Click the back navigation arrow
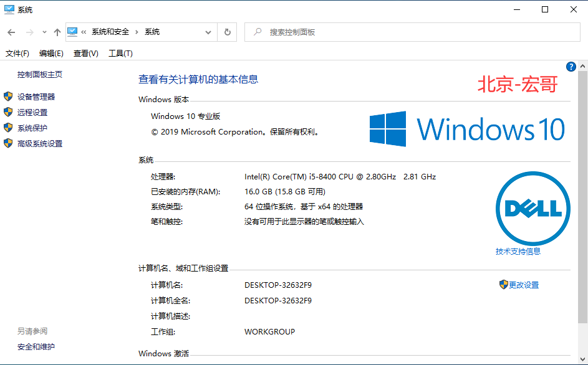 click(11, 32)
